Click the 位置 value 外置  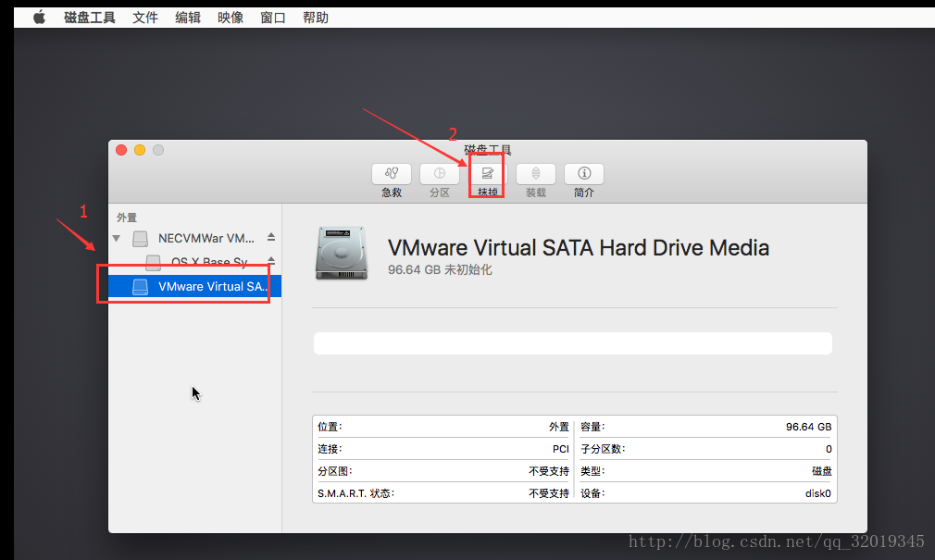559,427
